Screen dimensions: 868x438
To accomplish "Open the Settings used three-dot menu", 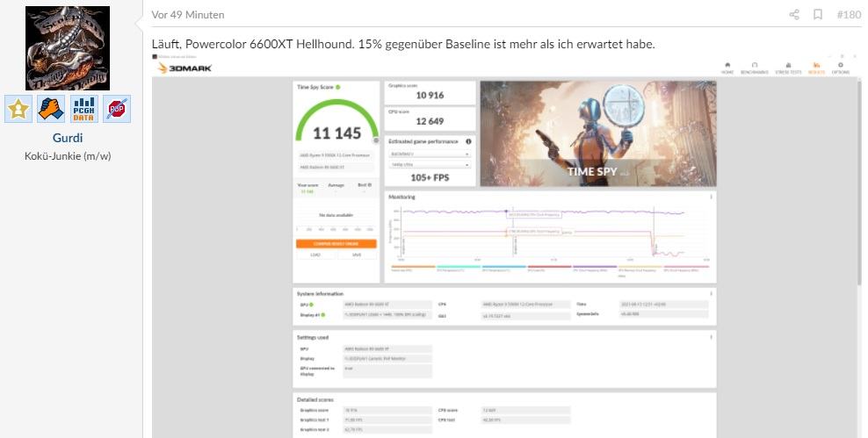I will click(712, 336).
